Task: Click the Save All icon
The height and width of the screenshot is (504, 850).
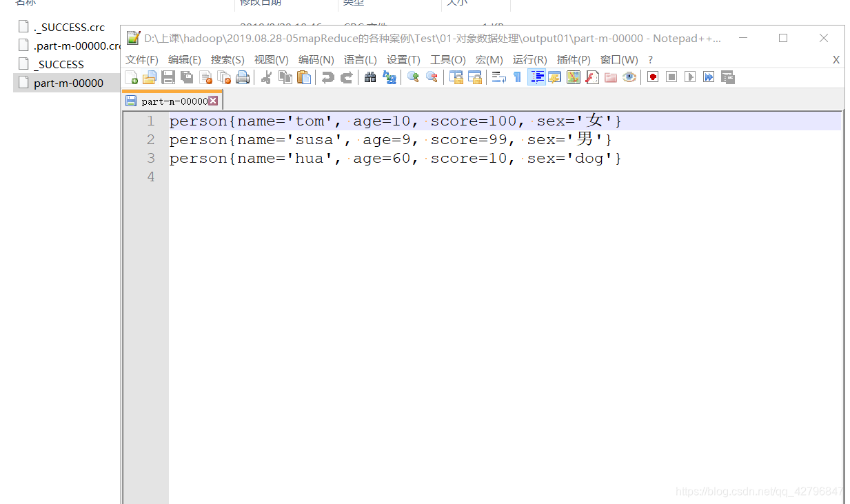Action: (187, 77)
